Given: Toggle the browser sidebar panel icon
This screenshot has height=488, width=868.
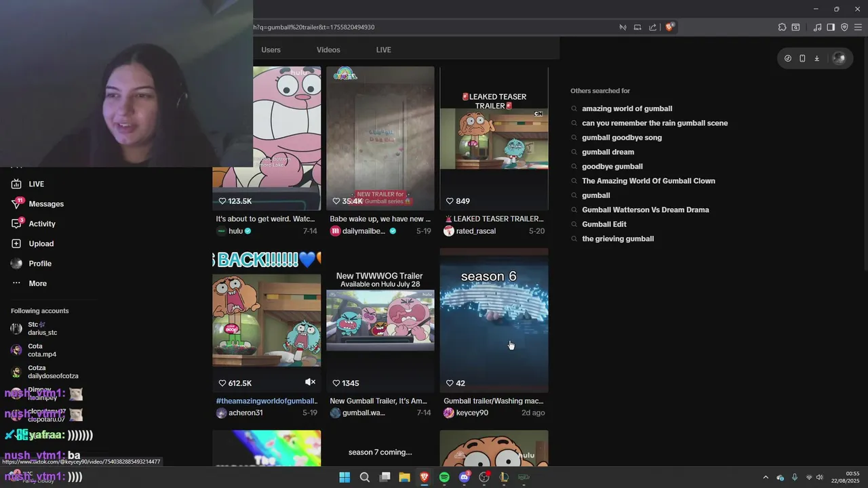Looking at the screenshot, I should coord(831,27).
